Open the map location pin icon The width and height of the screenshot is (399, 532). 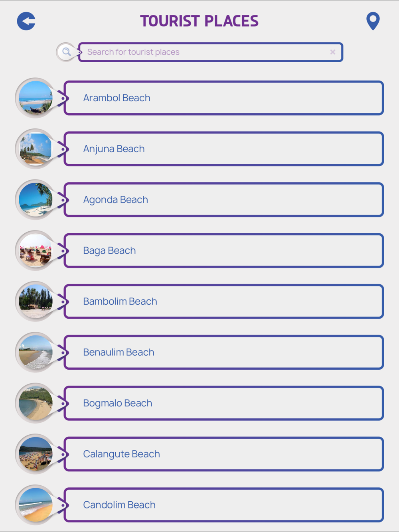(x=373, y=21)
